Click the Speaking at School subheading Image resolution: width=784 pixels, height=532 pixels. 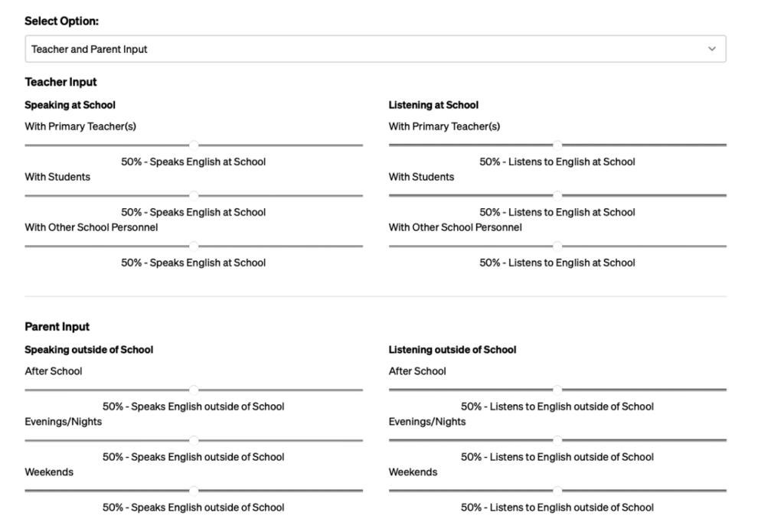tap(70, 105)
